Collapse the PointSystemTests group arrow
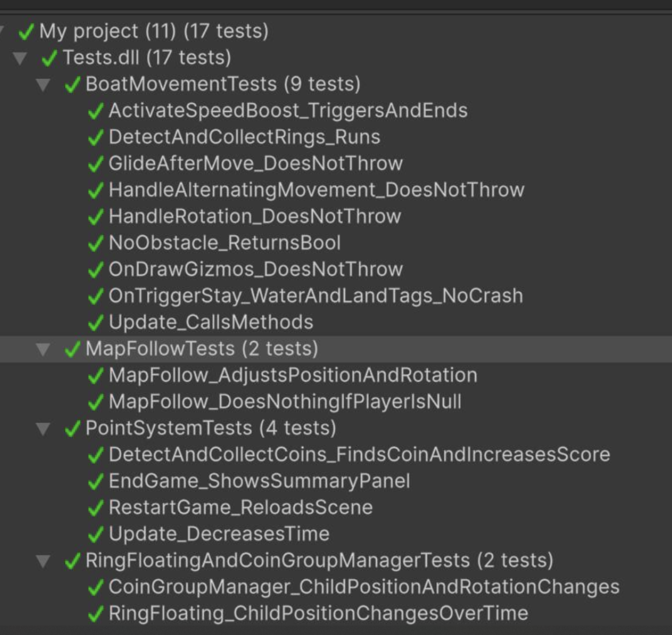The image size is (672, 635). point(43,429)
